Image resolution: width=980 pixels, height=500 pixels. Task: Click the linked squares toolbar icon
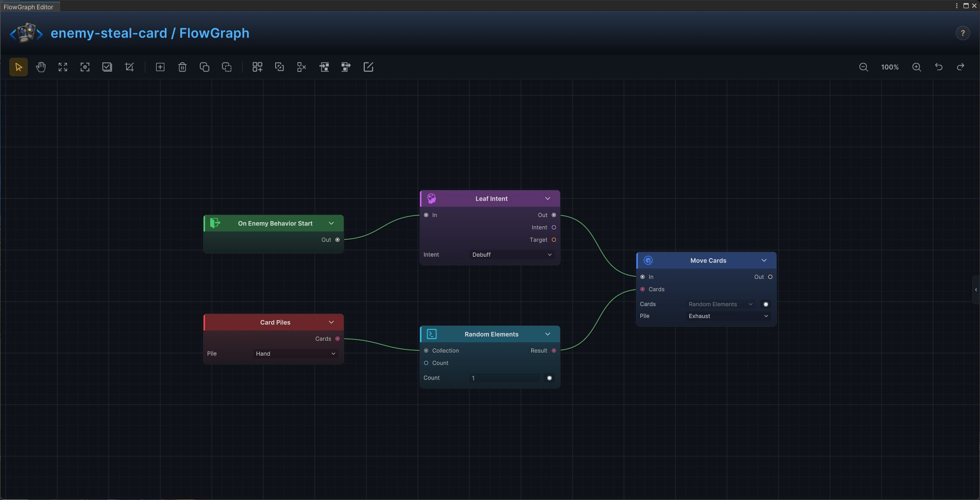(x=279, y=67)
